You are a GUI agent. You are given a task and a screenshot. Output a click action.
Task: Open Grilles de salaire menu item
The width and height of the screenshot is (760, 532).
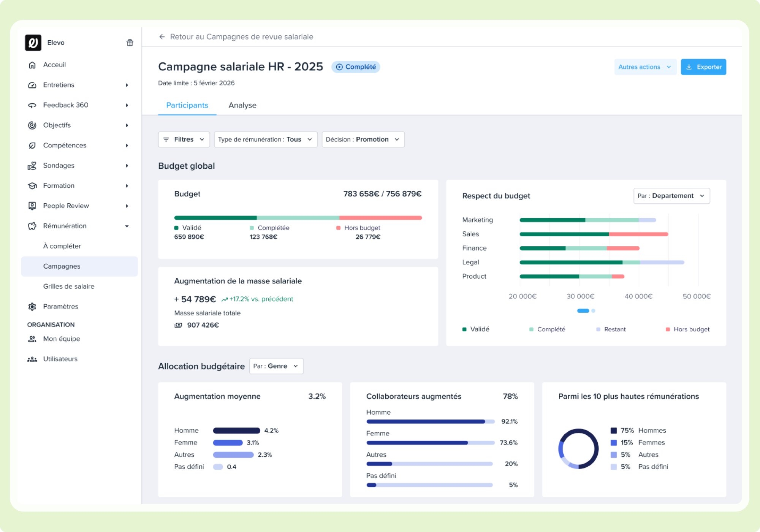pyautogui.click(x=69, y=287)
